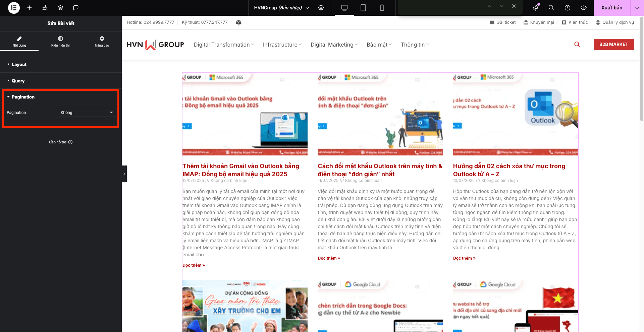Open the notes comment icon
Screen dimensions: 644x332
(76, 8)
